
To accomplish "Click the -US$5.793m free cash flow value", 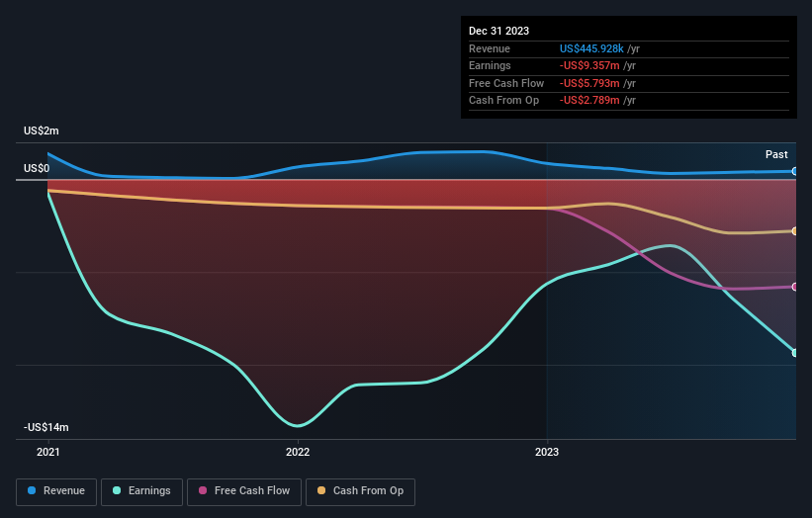I will 589,83.
